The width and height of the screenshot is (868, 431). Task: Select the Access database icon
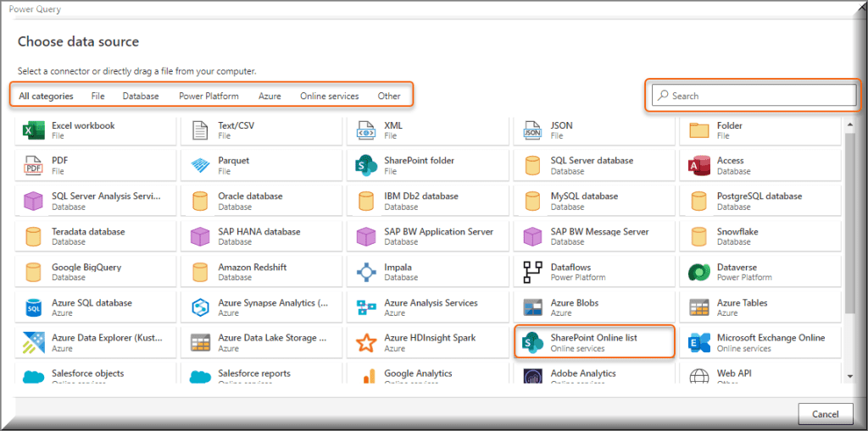(x=698, y=166)
